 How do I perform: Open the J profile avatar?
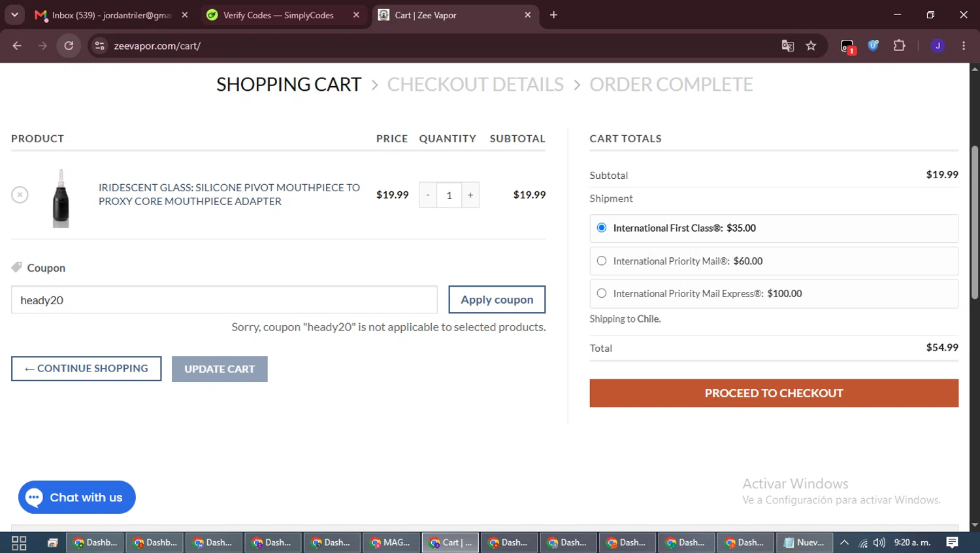pos(938,46)
